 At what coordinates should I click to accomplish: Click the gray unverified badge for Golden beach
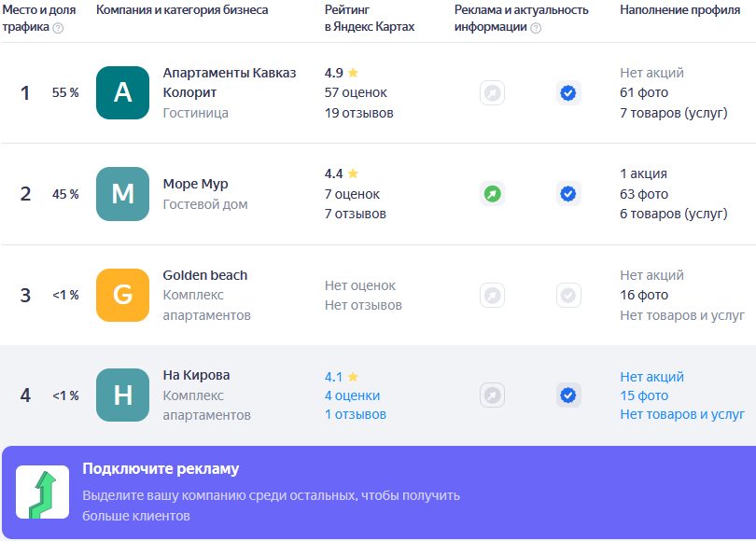568,296
